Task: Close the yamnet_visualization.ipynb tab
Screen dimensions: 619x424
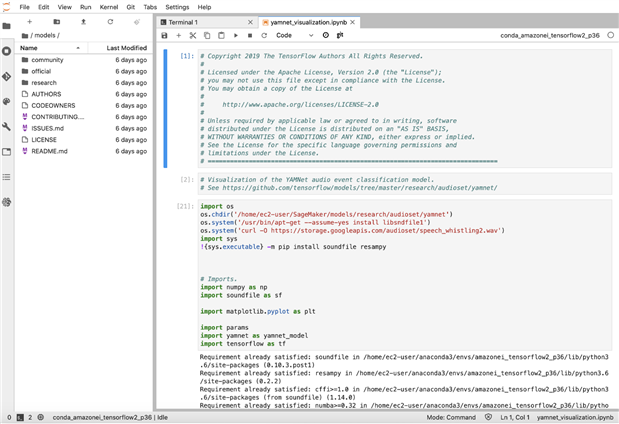Action: coord(353,23)
